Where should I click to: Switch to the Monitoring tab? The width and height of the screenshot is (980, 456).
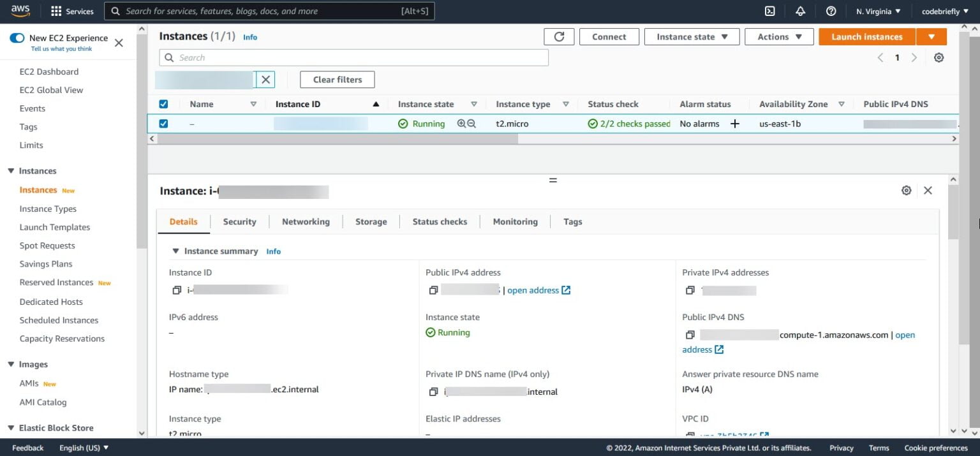515,221
